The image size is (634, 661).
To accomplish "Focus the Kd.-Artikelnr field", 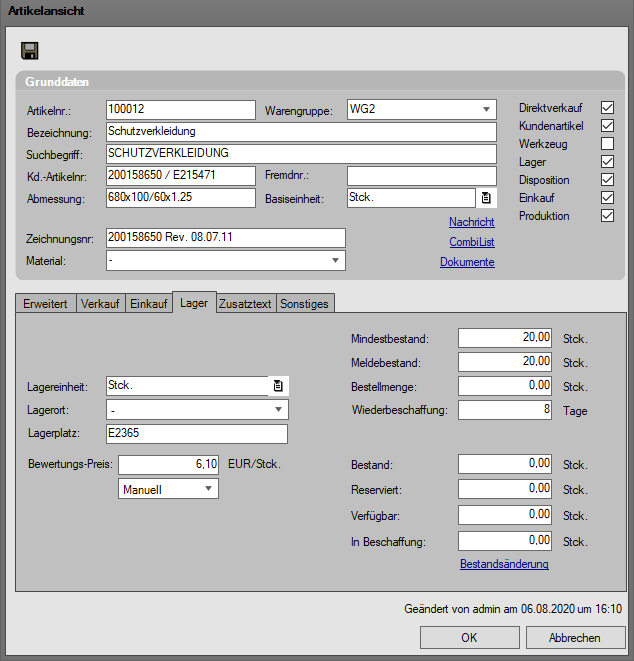I will [181, 176].
